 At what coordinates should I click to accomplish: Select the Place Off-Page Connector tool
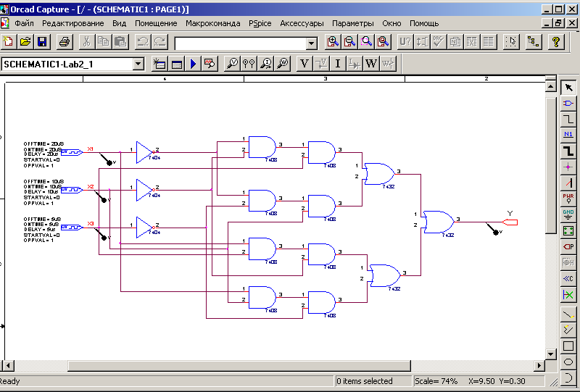click(568, 278)
